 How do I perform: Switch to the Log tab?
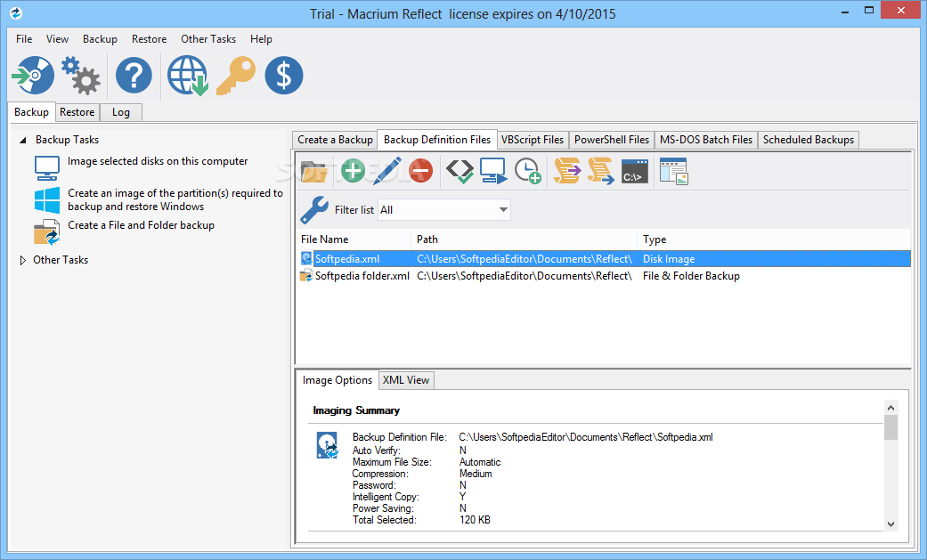(120, 112)
